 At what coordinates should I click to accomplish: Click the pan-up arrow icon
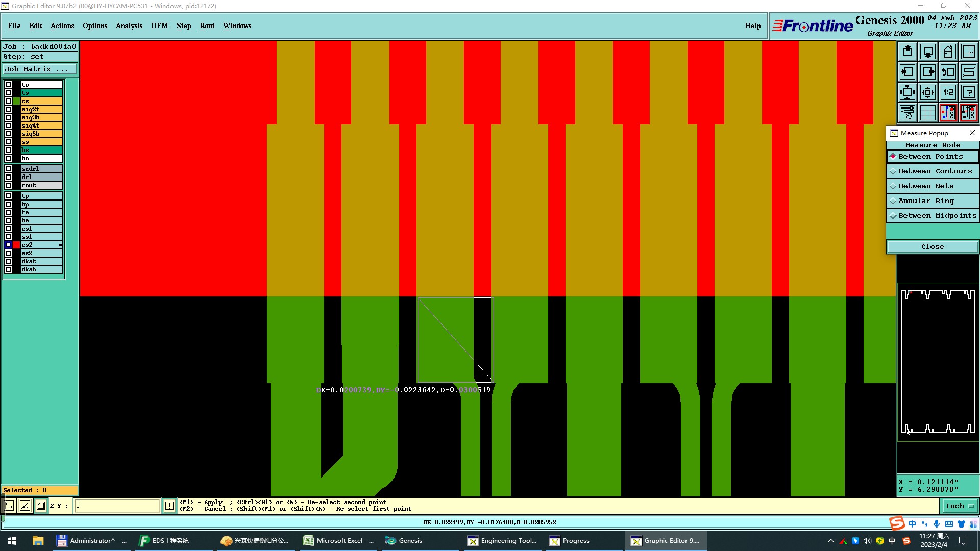(x=908, y=52)
